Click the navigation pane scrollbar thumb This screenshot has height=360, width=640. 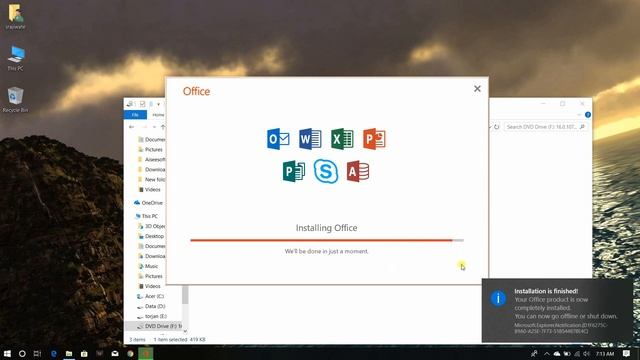tap(185, 295)
